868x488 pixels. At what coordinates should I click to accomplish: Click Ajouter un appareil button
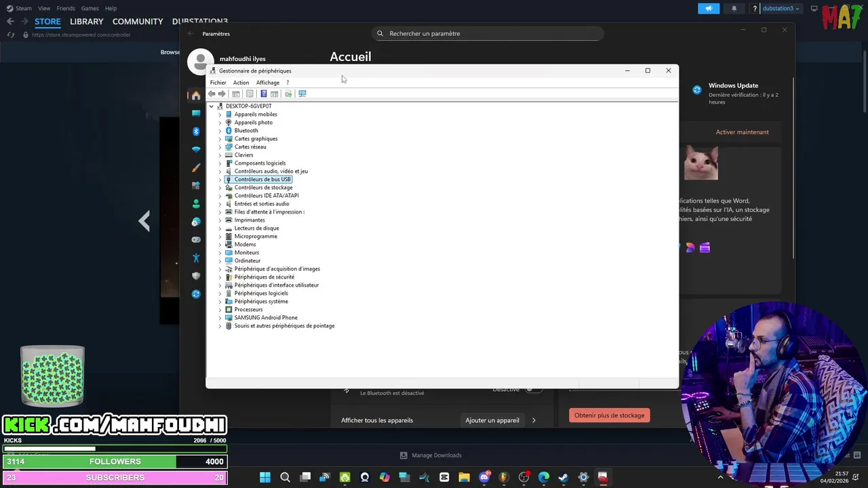tap(492, 420)
